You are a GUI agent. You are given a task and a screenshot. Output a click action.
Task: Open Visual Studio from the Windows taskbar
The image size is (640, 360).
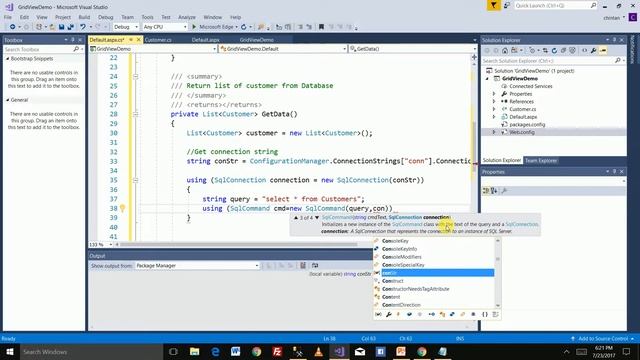339,351
